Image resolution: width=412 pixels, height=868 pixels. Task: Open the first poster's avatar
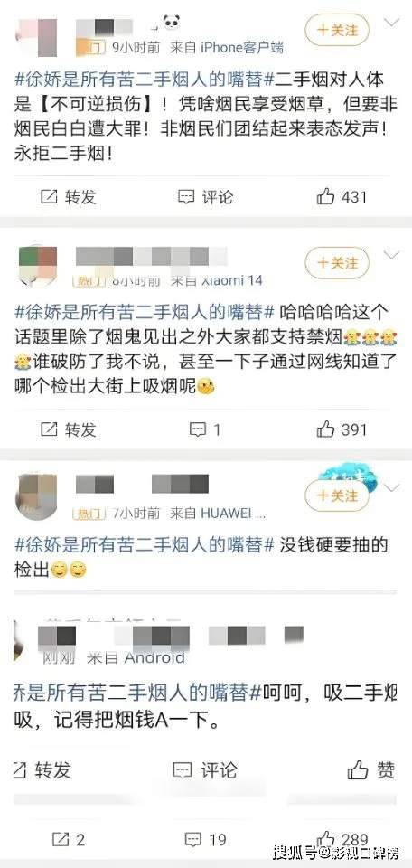pyautogui.click(x=38, y=38)
